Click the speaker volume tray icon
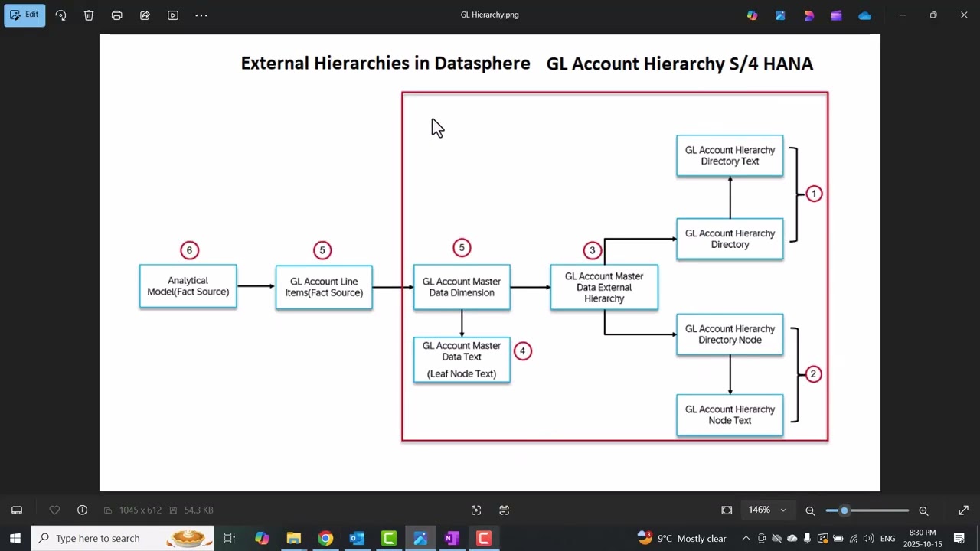Image resolution: width=980 pixels, height=551 pixels. pos(868,538)
